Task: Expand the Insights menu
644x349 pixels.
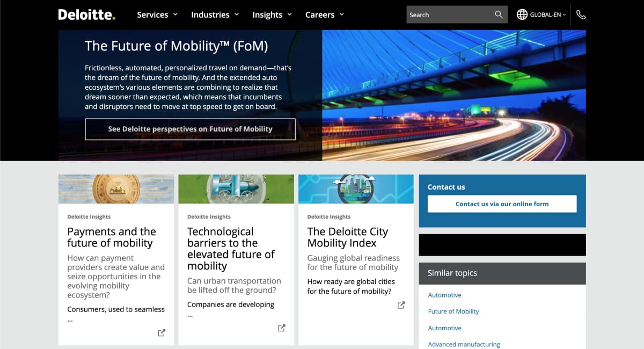Action: 272,14
